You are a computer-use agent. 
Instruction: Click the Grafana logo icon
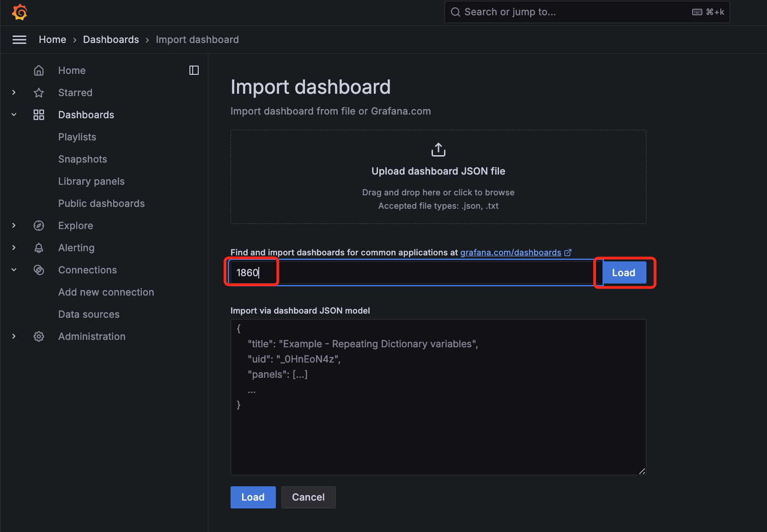[19, 12]
